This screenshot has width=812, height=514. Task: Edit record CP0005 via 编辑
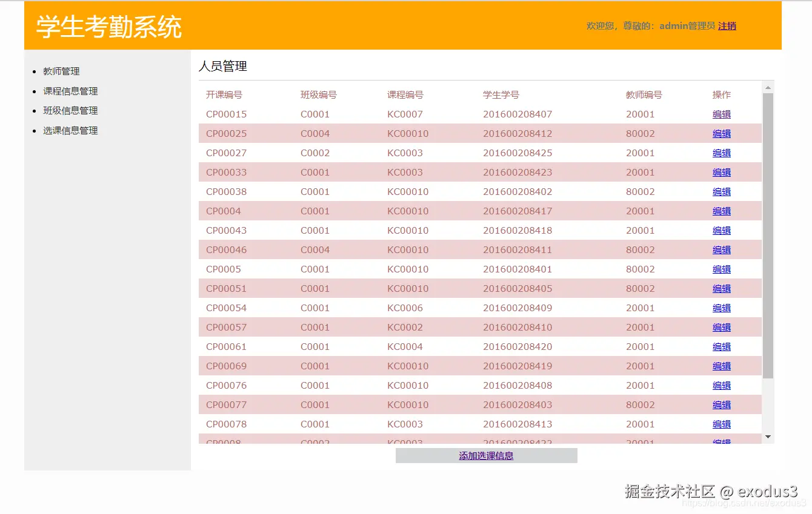[722, 269]
